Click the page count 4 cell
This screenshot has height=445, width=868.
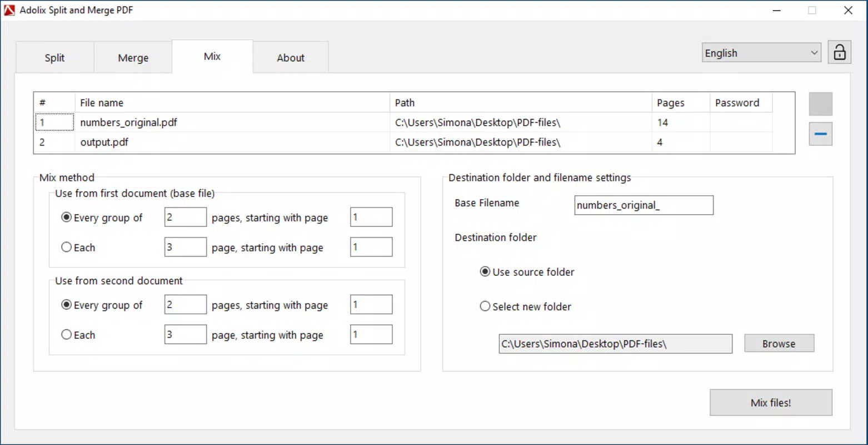[x=681, y=142]
